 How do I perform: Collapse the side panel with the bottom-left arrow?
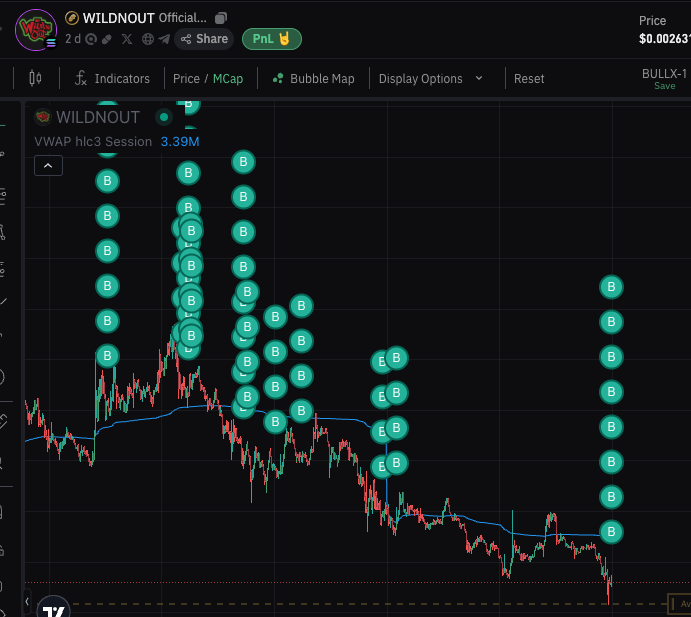point(27,602)
